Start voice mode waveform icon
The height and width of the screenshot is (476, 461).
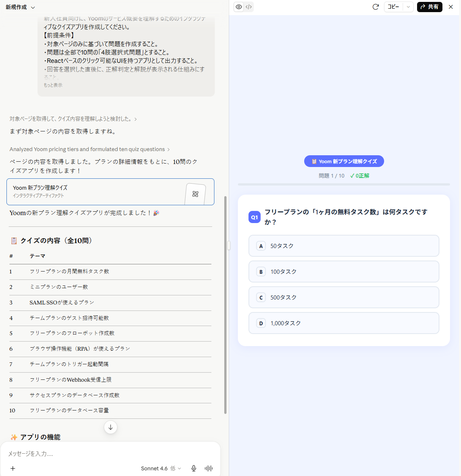pyautogui.click(x=209, y=468)
